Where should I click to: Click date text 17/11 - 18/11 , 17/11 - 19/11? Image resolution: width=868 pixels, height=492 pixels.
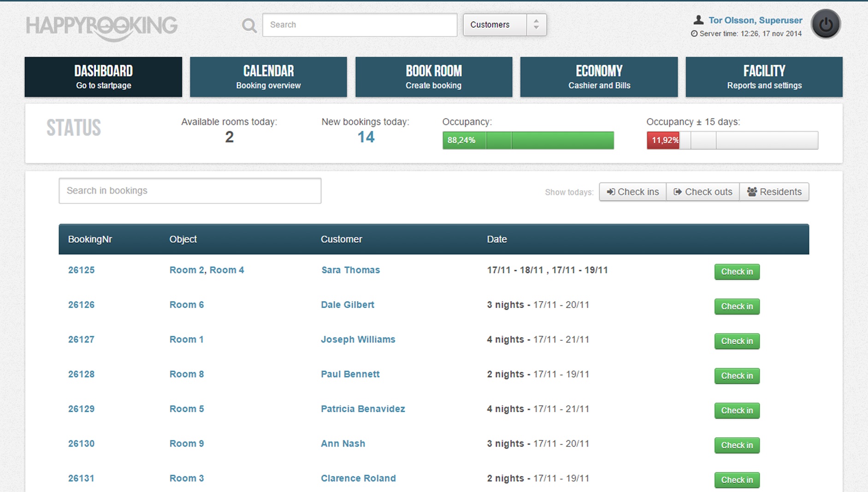tap(548, 270)
